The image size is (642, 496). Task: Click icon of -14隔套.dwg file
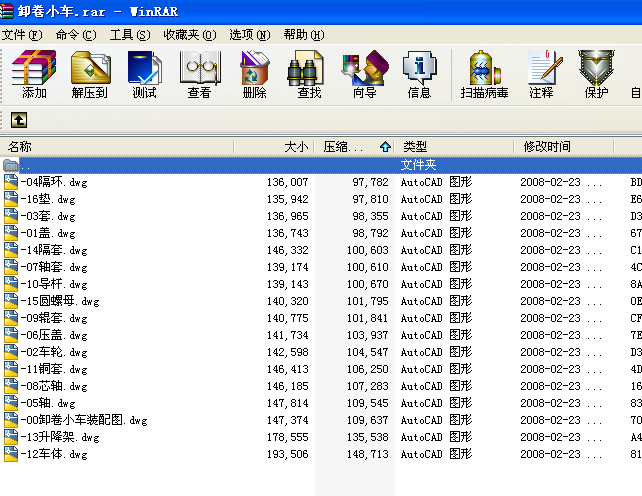point(11,250)
